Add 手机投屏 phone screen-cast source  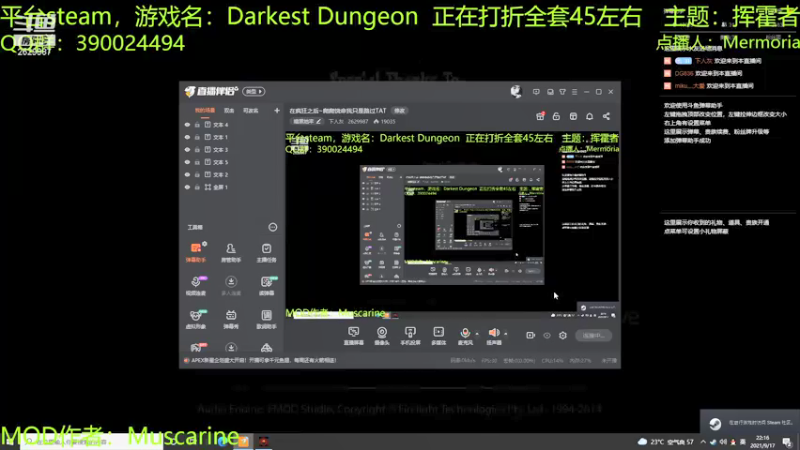coord(410,336)
